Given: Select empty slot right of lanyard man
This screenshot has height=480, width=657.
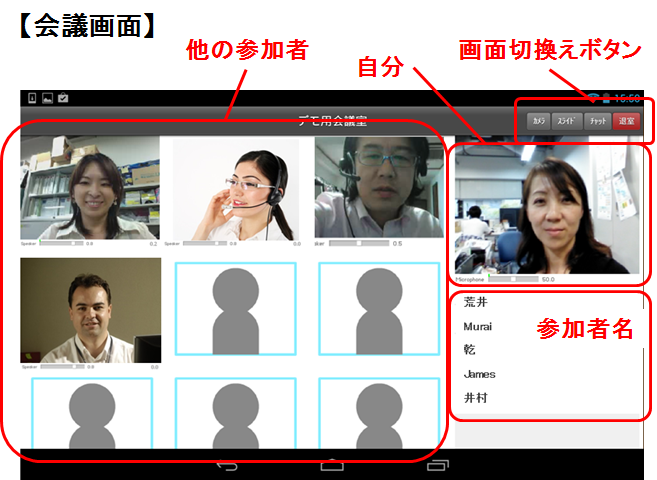Looking at the screenshot, I should point(236,309).
